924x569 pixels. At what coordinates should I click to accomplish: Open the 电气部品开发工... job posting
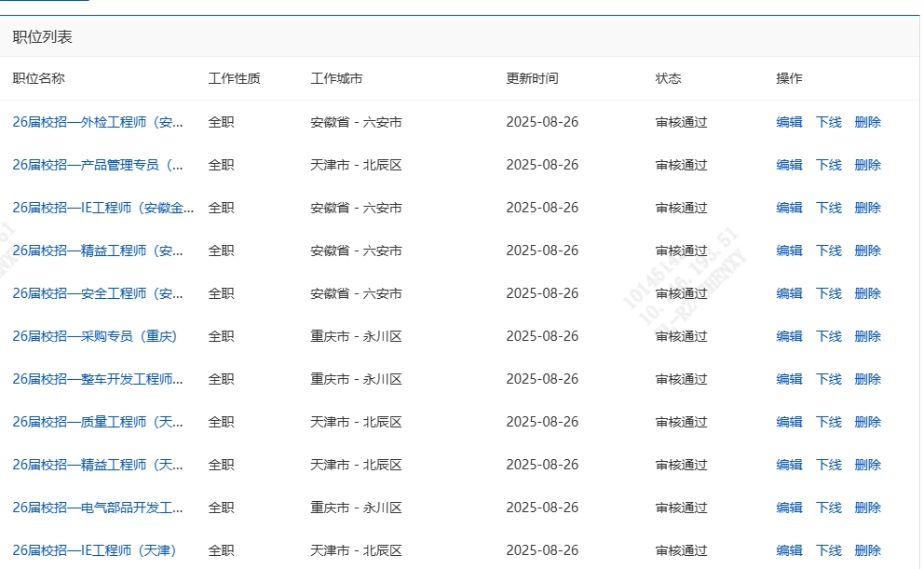(x=98, y=508)
